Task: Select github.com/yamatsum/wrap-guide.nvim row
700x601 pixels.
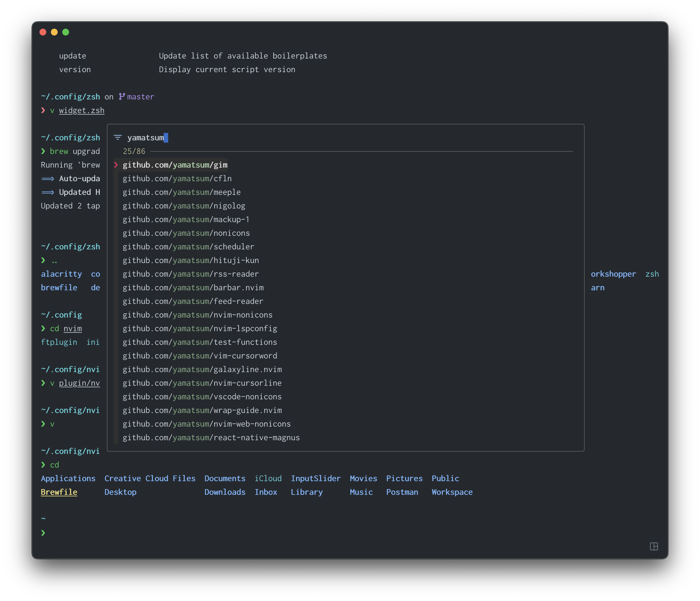Action: 202,410
